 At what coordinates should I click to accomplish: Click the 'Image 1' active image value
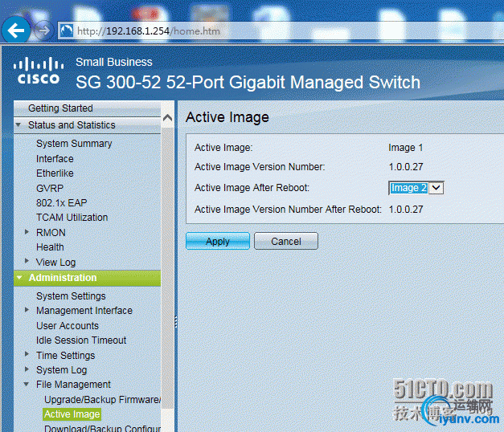click(405, 148)
